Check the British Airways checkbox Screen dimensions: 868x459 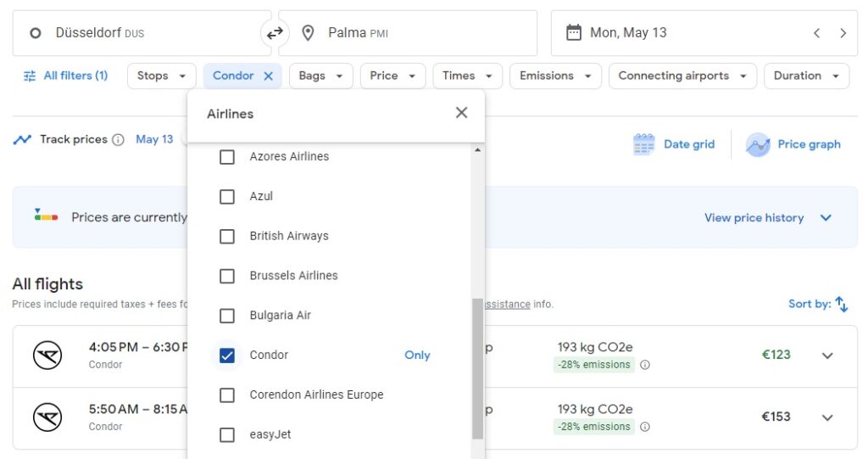[227, 237]
